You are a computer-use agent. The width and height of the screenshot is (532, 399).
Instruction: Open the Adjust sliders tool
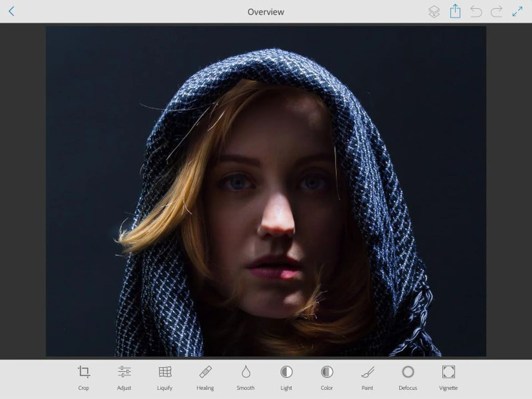tap(124, 372)
